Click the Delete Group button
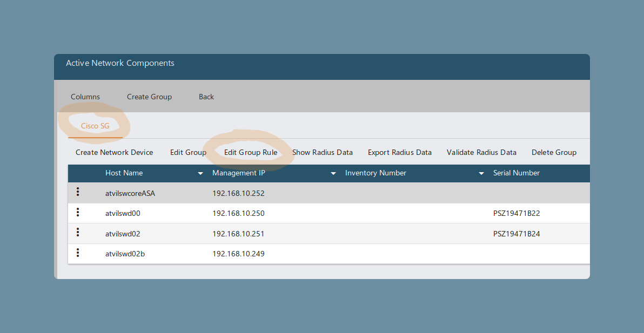Screen dimensions: 644x333 point(554,152)
